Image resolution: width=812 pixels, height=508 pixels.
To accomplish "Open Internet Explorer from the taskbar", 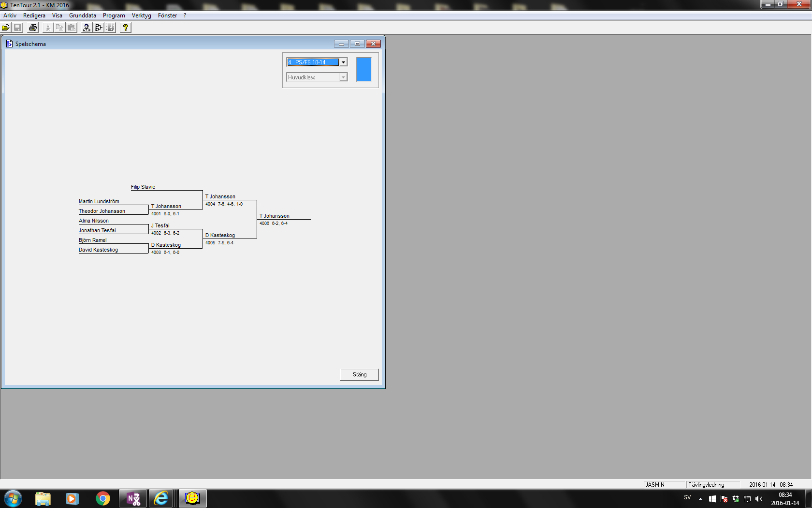I will pyautogui.click(x=161, y=498).
